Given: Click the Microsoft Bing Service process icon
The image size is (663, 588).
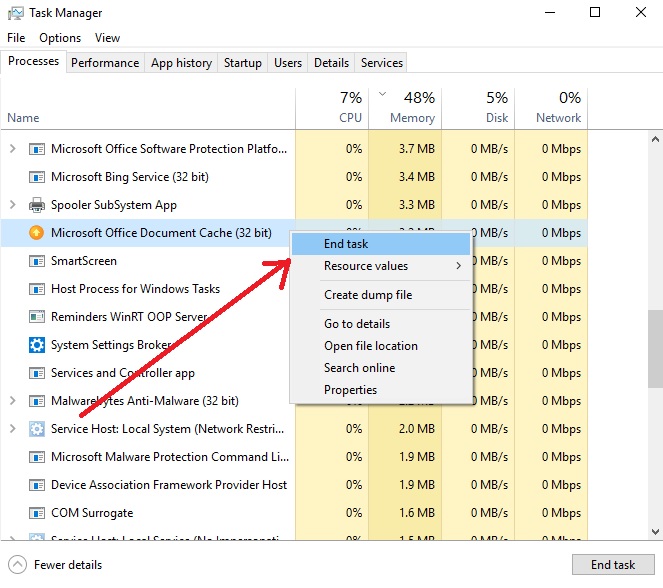Looking at the screenshot, I should tap(37, 177).
